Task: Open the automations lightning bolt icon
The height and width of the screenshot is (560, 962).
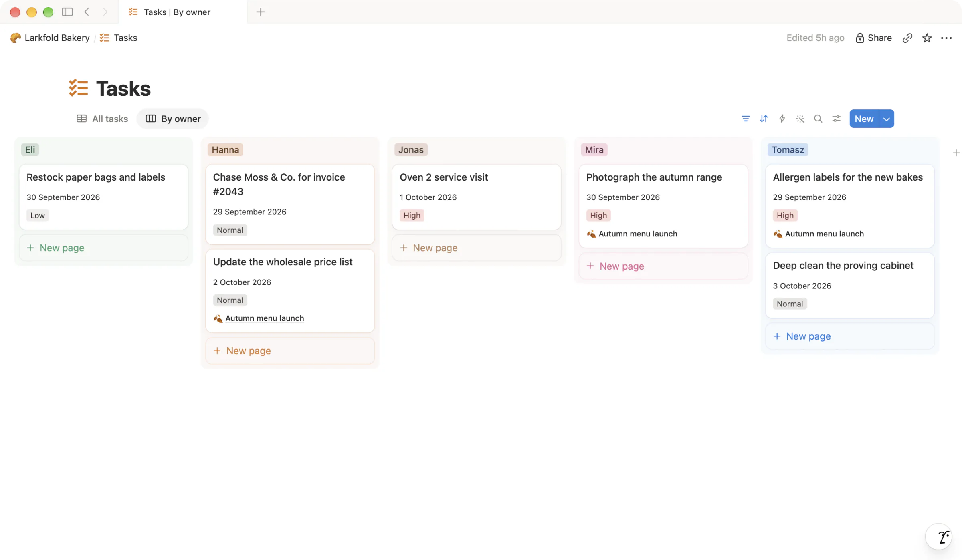Action: pyautogui.click(x=782, y=119)
